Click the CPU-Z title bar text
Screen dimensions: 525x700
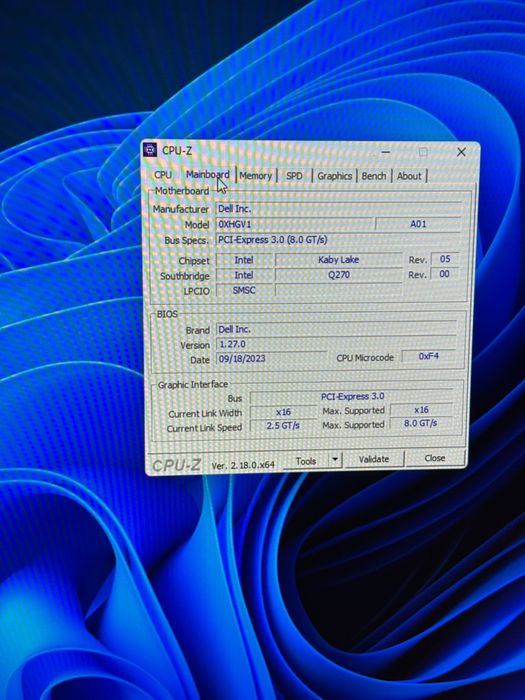(x=177, y=151)
